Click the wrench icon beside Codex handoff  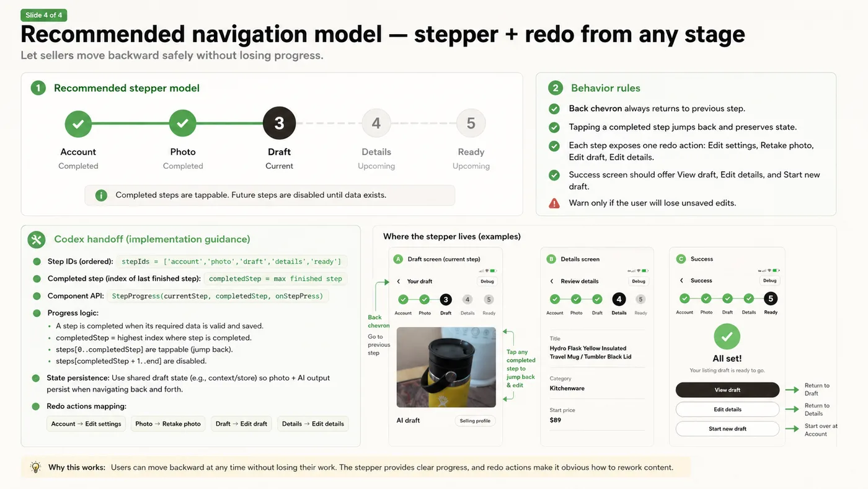[37, 240]
